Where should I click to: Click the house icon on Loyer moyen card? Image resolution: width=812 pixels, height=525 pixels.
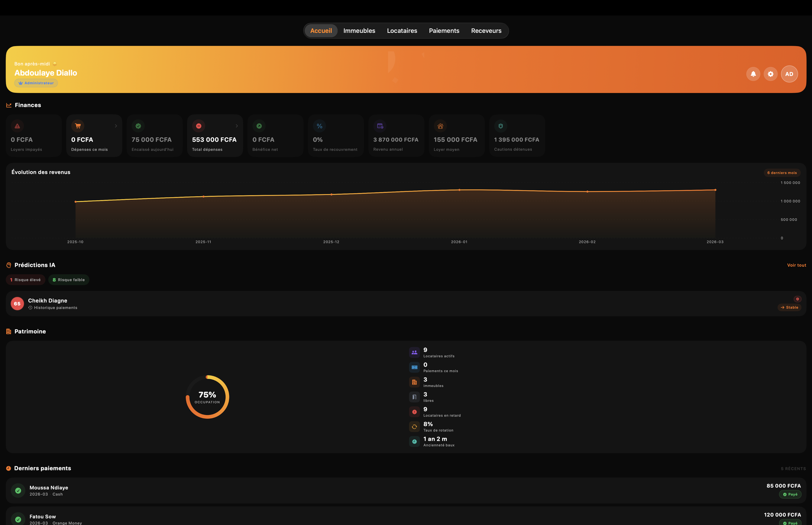coord(440,126)
